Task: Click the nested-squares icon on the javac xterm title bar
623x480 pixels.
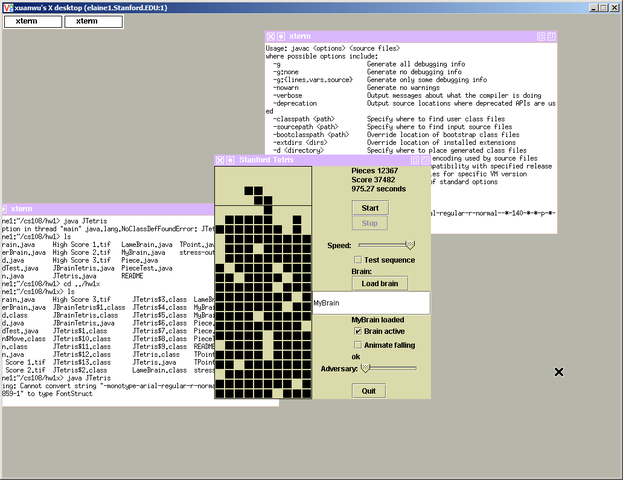Action: click(x=541, y=37)
